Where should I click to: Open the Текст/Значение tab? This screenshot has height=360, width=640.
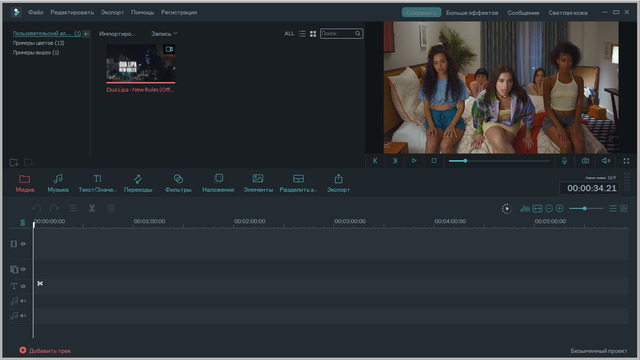click(x=98, y=183)
